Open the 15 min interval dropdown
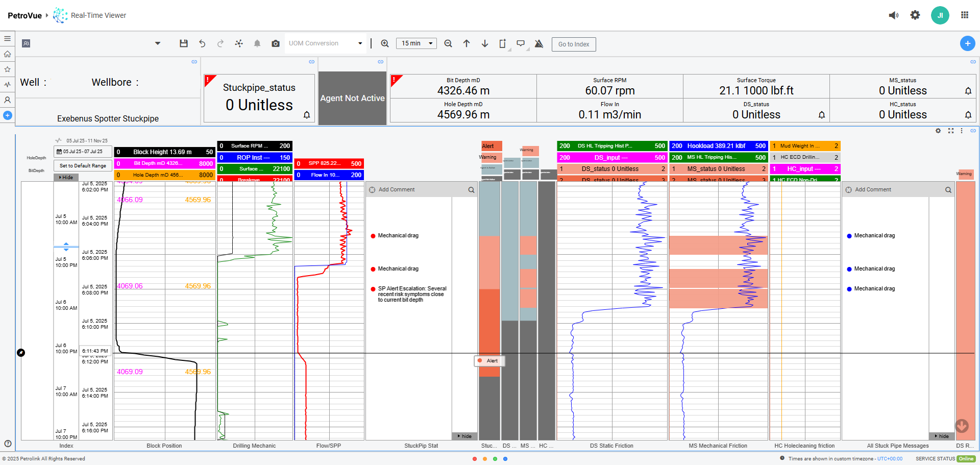Viewport: 980px width, 465px height. click(x=416, y=43)
